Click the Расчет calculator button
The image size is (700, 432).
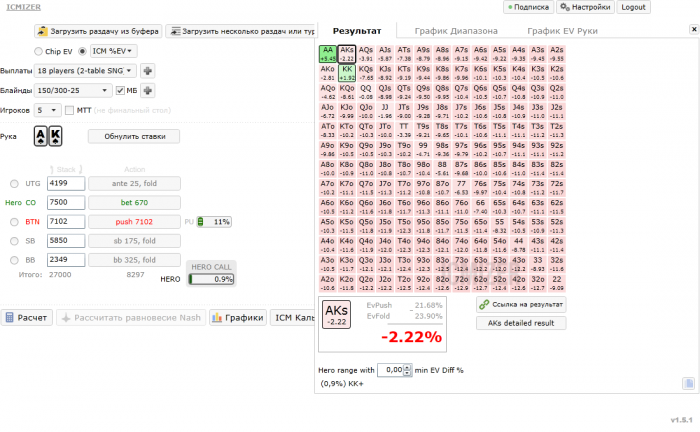pyautogui.click(x=26, y=318)
